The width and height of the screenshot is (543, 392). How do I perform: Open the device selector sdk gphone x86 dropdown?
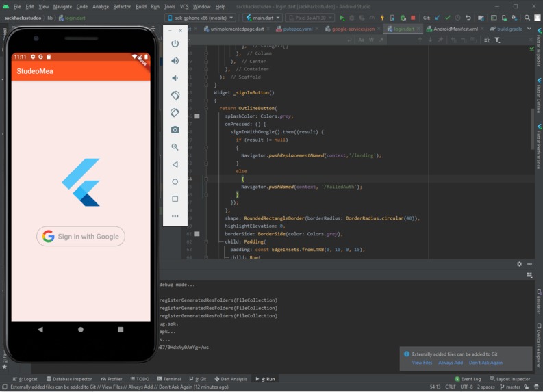[x=201, y=18]
